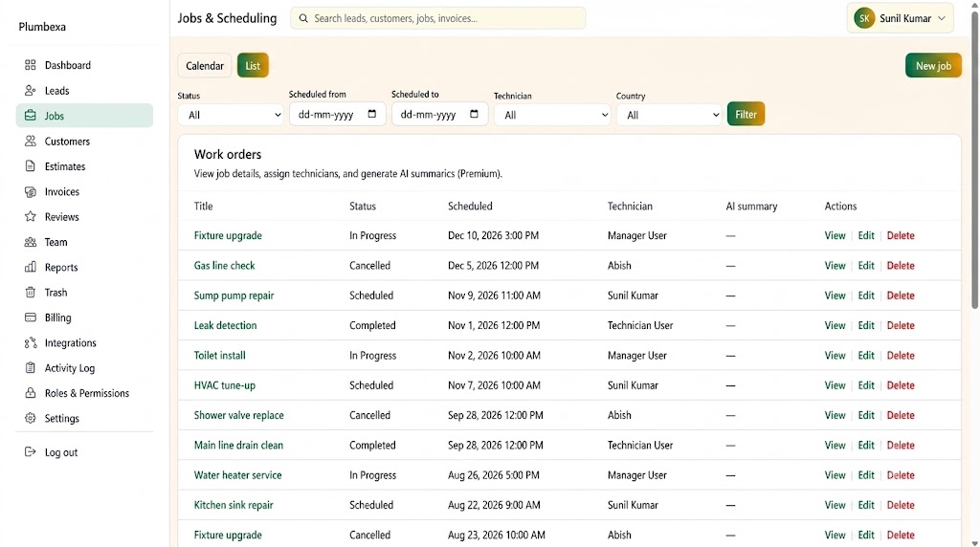Click the Leads sidebar icon
The image size is (980, 547).
click(x=30, y=91)
